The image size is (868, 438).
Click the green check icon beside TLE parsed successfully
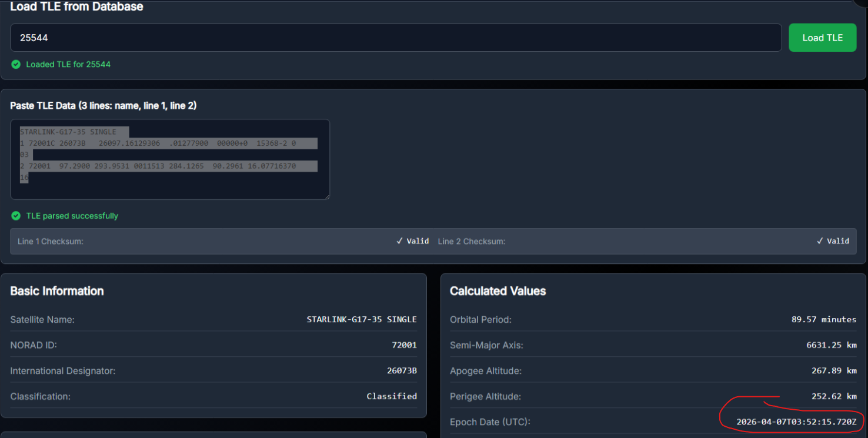coord(16,216)
